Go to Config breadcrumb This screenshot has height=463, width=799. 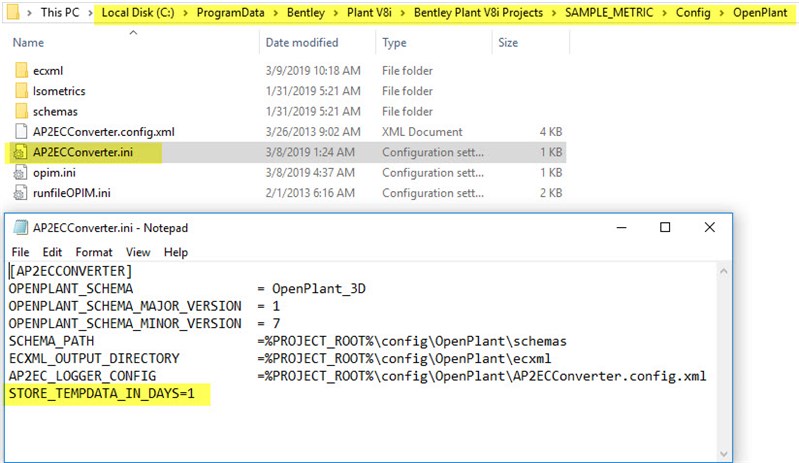click(693, 12)
